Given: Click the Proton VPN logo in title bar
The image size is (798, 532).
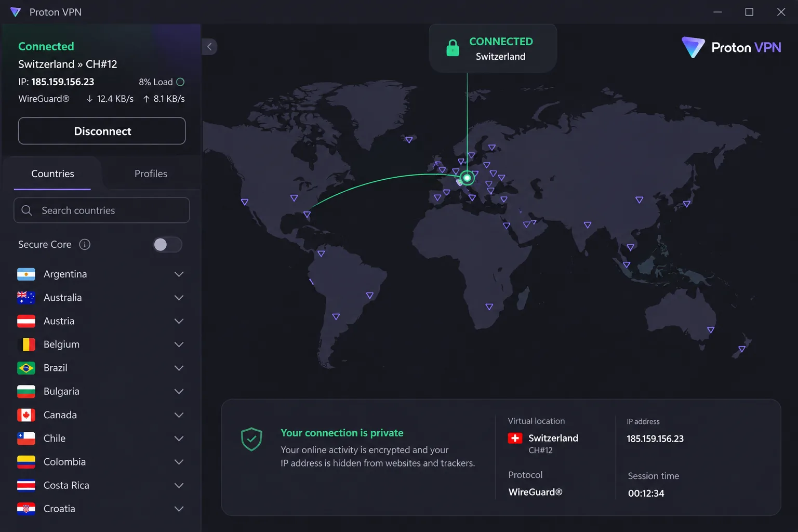Looking at the screenshot, I should coord(16,12).
